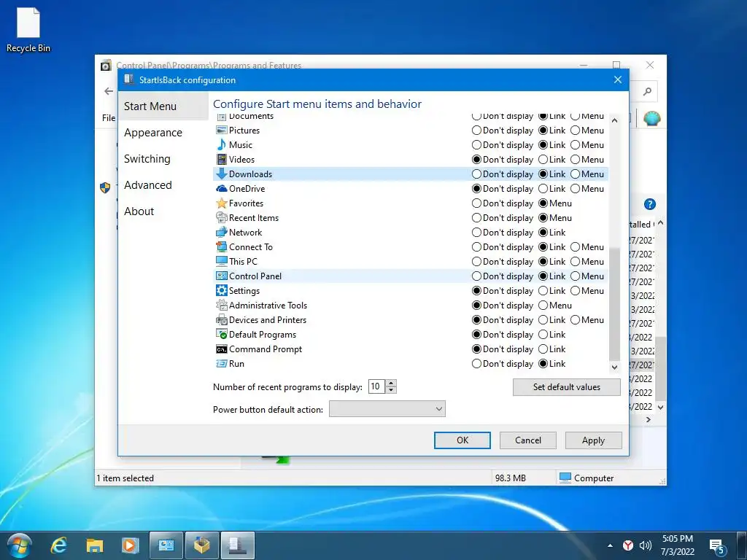747x560 pixels.
Task: Set Run to Don't display
Action: 476,364
